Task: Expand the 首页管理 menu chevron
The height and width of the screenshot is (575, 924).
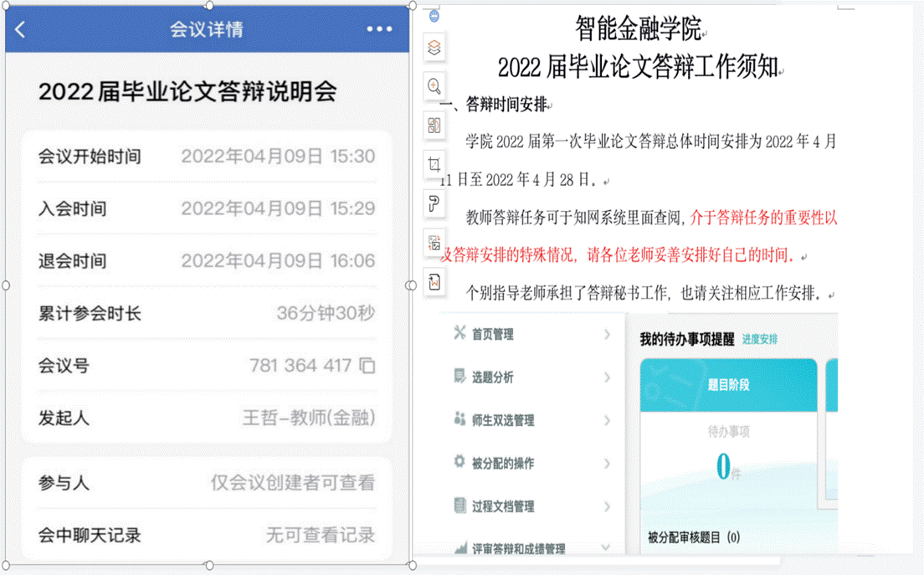Action: pos(607,335)
